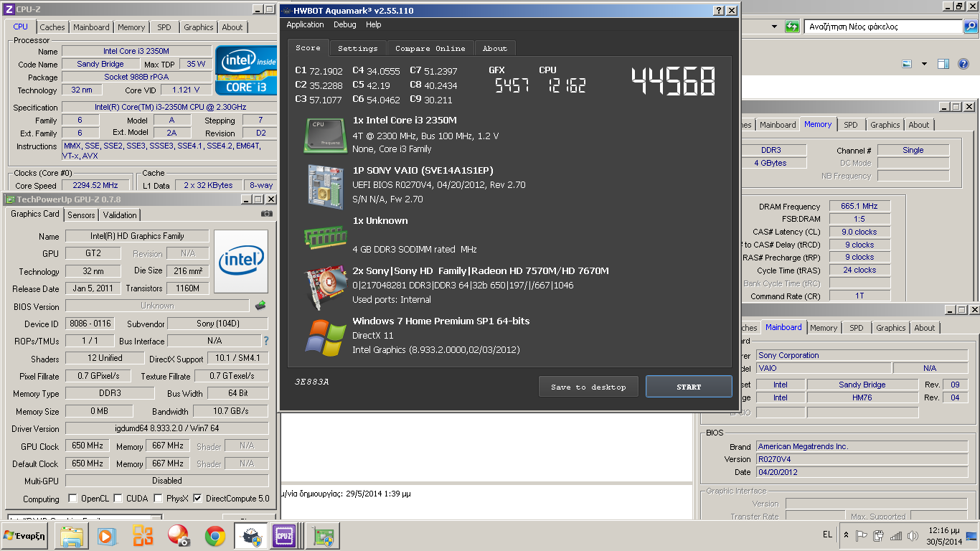
Task: Click the green refresh icon in Explorer
Action: click(792, 27)
